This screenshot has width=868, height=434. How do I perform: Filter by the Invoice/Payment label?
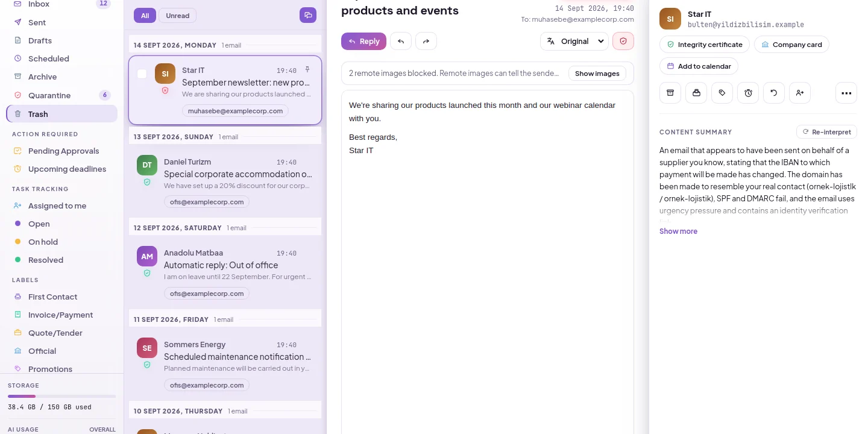pyautogui.click(x=61, y=315)
